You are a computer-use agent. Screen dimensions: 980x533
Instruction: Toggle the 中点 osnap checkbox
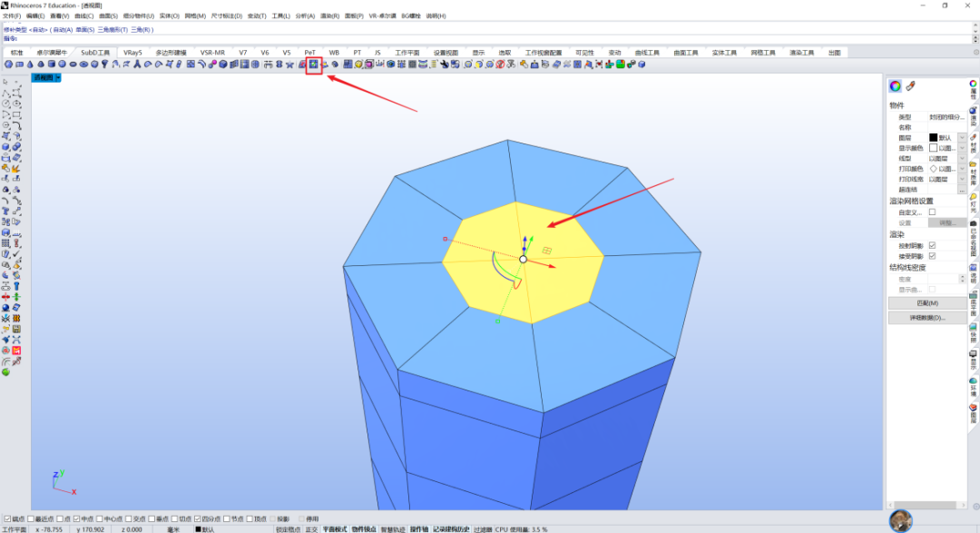point(76,518)
